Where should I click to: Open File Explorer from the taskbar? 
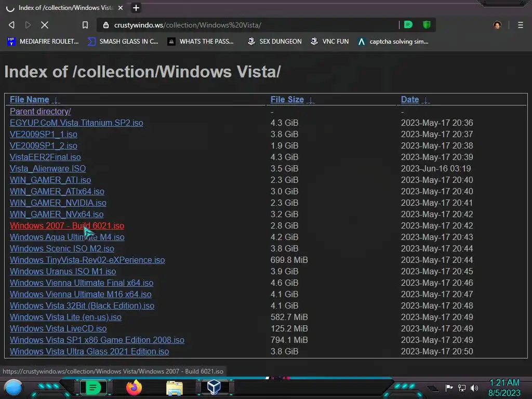coord(175,388)
